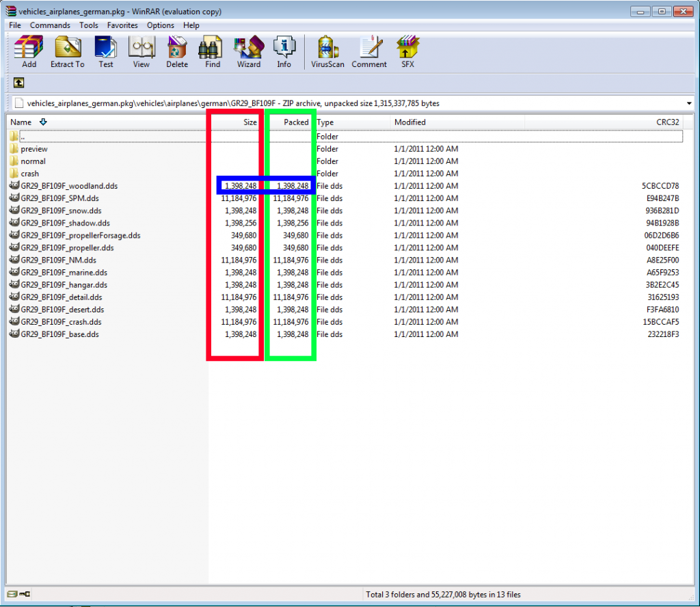The height and width of the screenshot is (607, 700).
Task: Select the normal folder icon
Action: 14,161
